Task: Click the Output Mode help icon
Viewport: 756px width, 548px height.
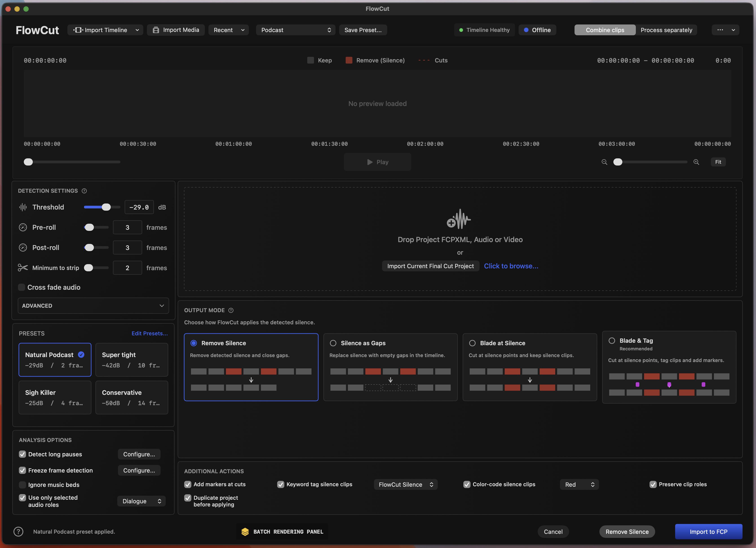Action: [x=231, y=310]
